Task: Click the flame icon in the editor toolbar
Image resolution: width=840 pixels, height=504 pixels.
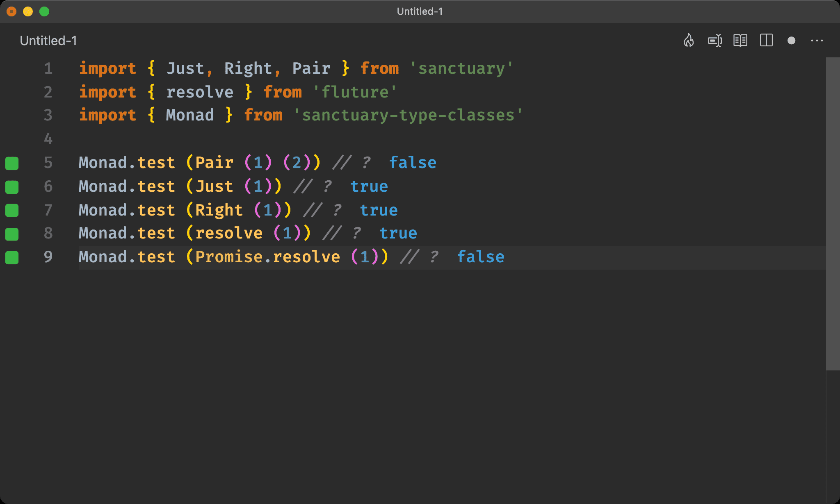Action: tap(689, 41)
